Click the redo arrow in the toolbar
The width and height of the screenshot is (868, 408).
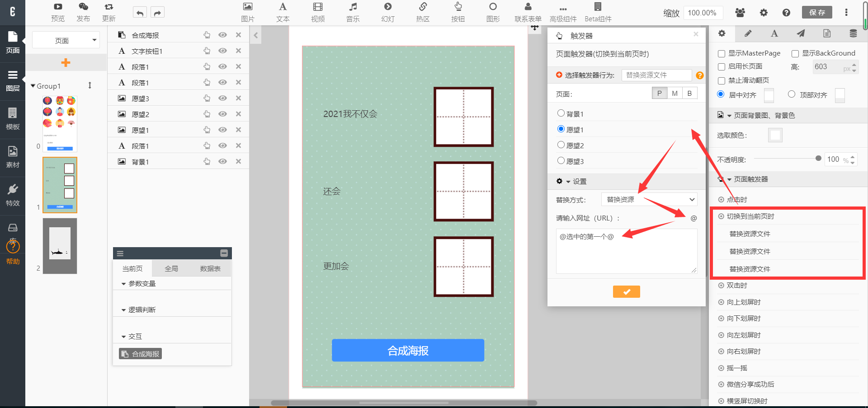tap(157, 13)
